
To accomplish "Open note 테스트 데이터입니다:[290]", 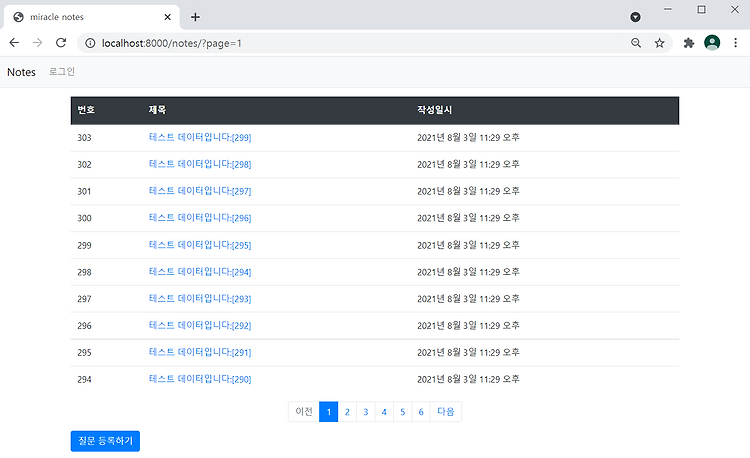I will [200, 379].
